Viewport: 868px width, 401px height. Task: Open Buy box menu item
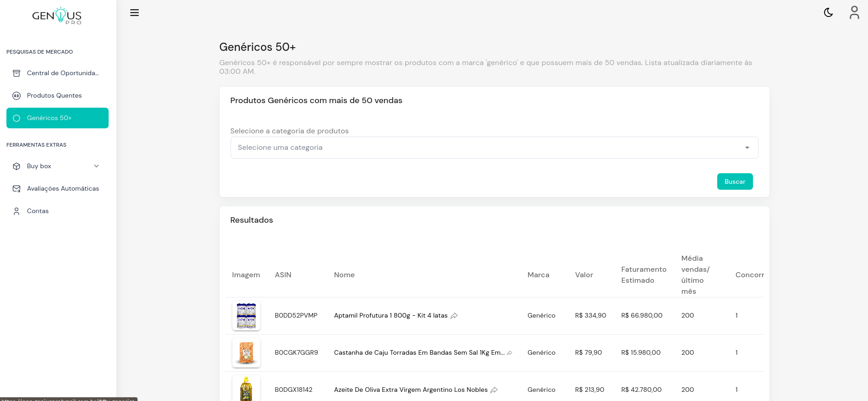(57, 166)
